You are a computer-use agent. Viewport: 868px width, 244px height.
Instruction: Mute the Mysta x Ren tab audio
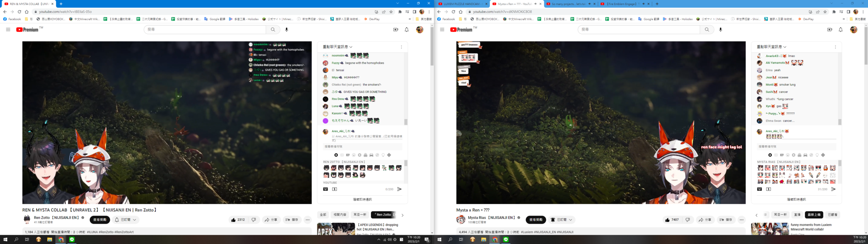tap(536, 4)
